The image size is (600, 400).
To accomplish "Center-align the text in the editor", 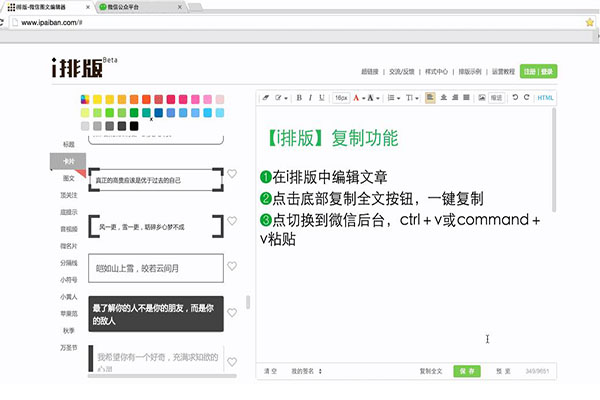I will click(x=444, y=98).
